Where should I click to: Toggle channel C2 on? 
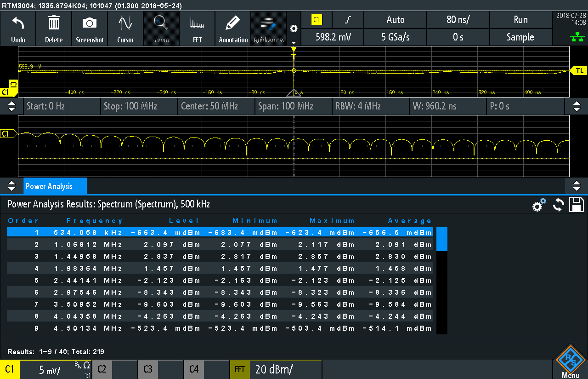point(102,369)
